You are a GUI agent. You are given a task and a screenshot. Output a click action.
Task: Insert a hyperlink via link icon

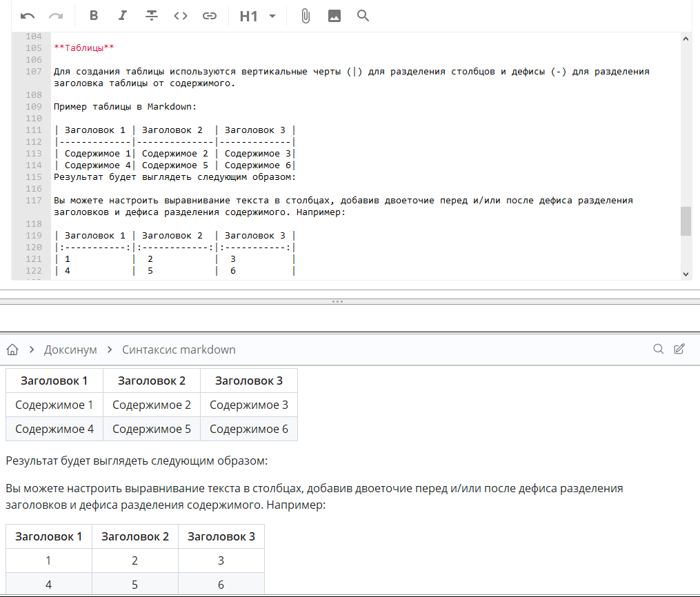coord(210,16)
